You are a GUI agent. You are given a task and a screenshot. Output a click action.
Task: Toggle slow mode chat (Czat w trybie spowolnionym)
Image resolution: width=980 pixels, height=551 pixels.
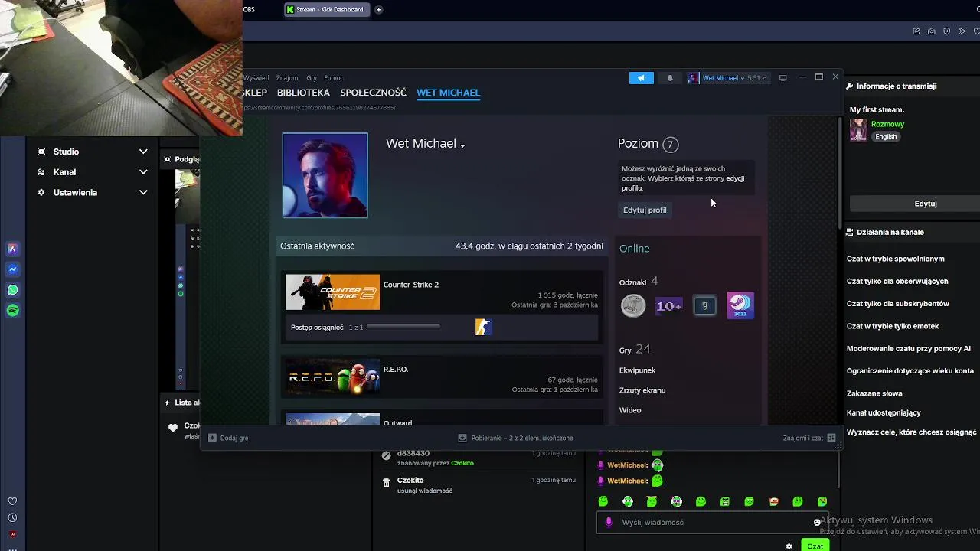coord(895,259)
